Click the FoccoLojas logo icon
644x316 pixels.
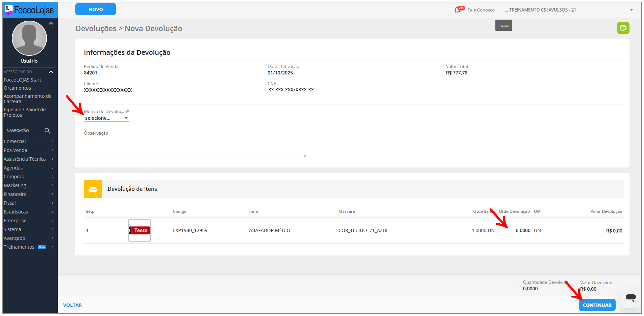[9, 10]
